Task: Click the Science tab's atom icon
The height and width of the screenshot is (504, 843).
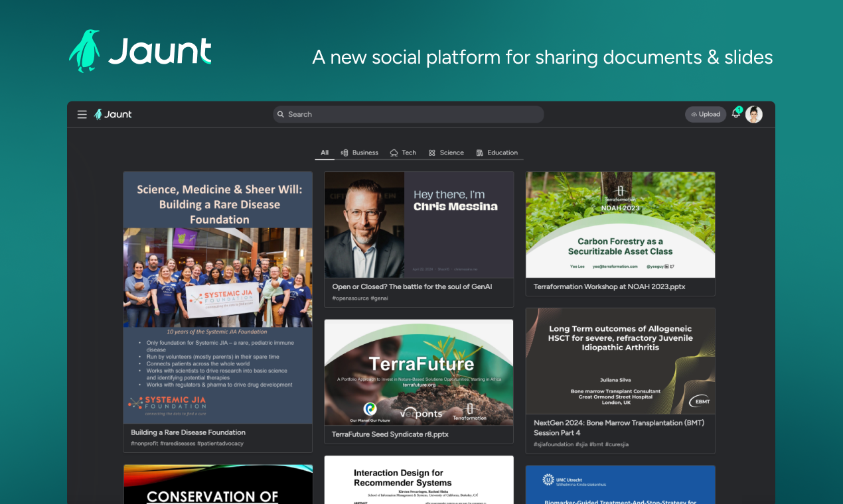Action: pos(432,153)
